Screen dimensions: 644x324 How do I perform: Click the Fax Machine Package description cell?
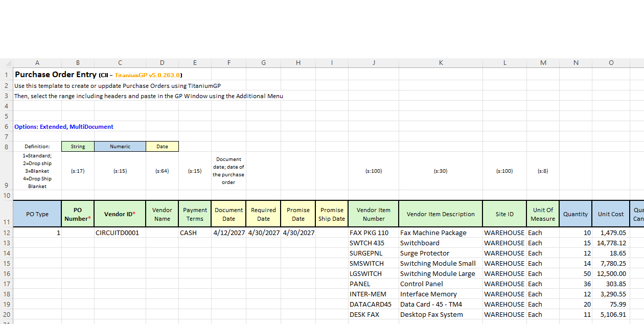(x=441, y=233)
